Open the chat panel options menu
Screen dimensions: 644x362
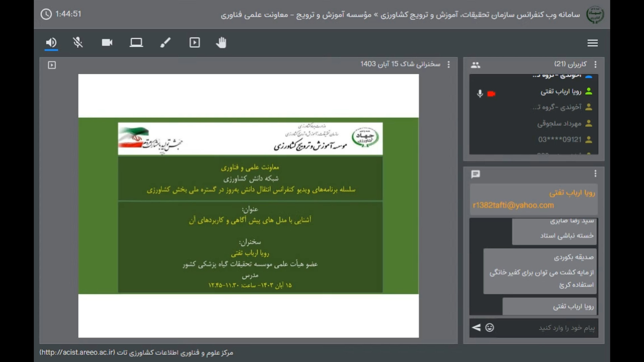point(595,174)
